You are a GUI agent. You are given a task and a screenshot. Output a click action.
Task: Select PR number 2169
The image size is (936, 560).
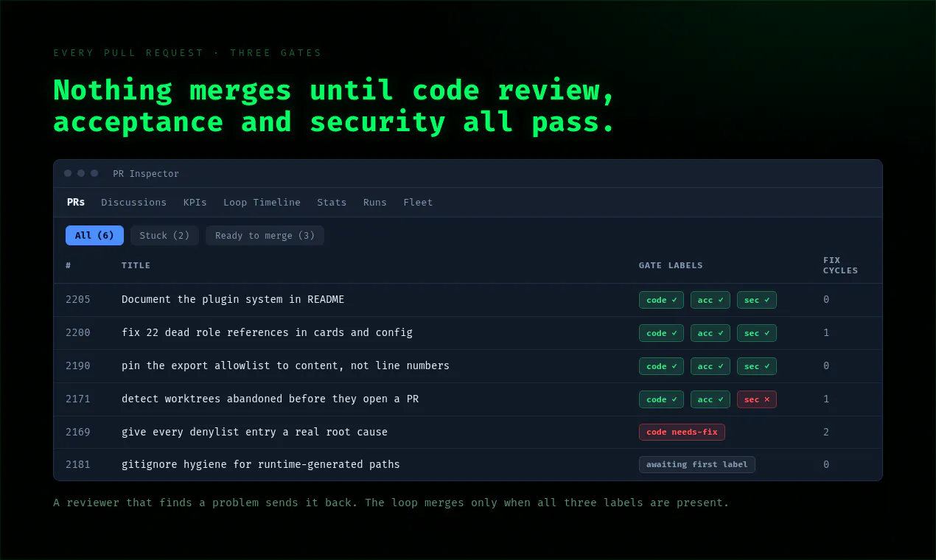78,432
